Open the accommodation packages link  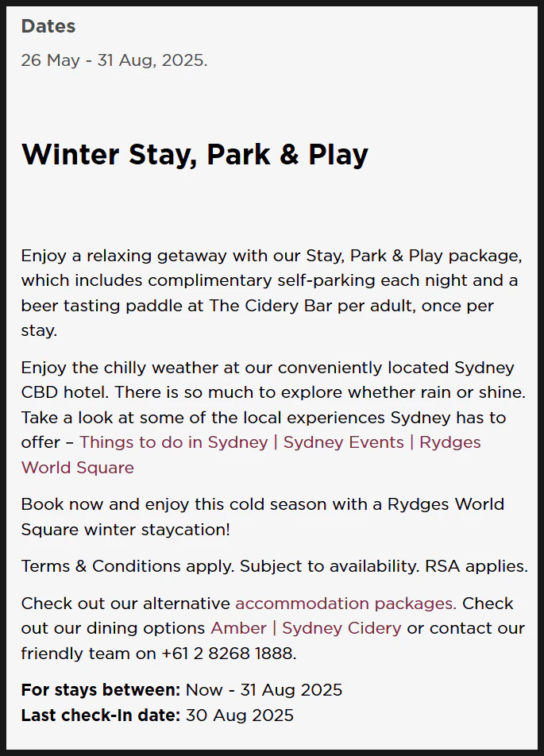point(345,604)
